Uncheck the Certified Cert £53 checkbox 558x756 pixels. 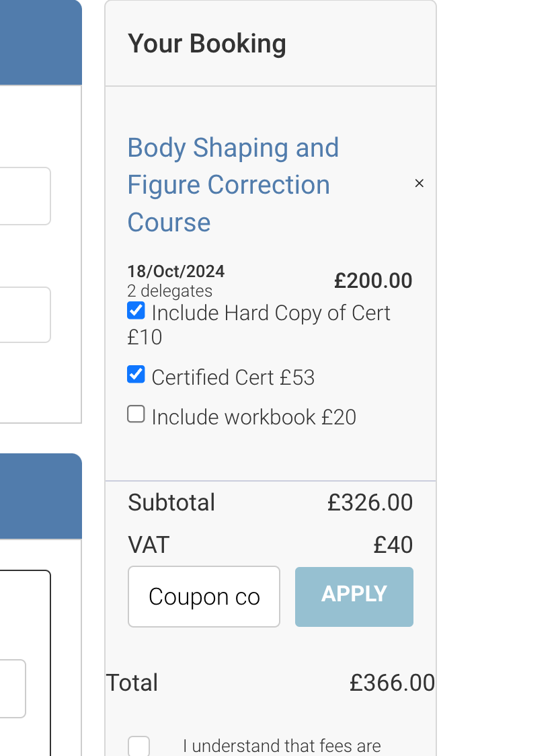coord(136,375)
